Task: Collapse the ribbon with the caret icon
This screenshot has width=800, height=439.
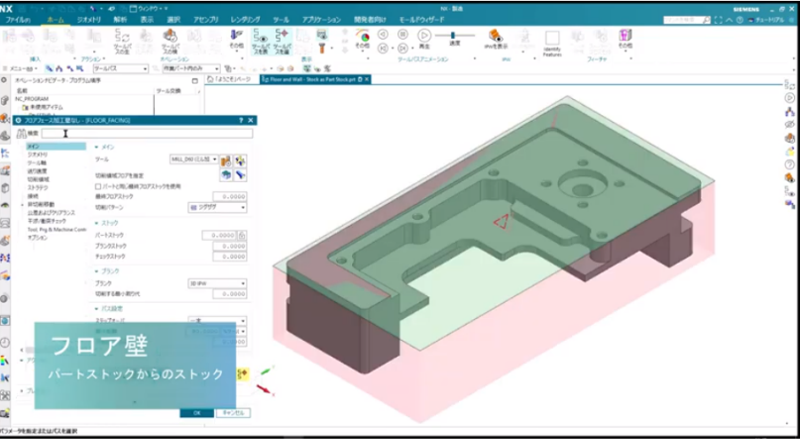Action: (x=729, y=20)
